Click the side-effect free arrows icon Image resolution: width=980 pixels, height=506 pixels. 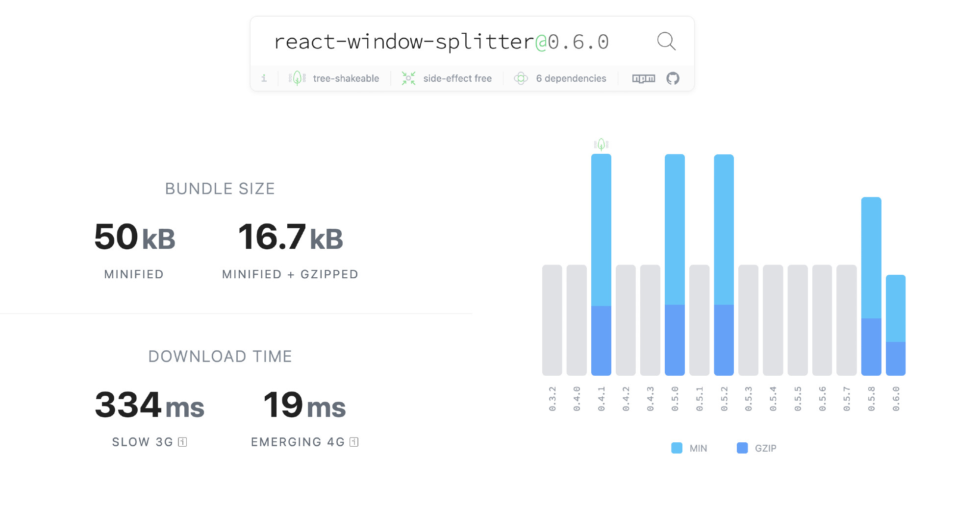click(408, 78)
